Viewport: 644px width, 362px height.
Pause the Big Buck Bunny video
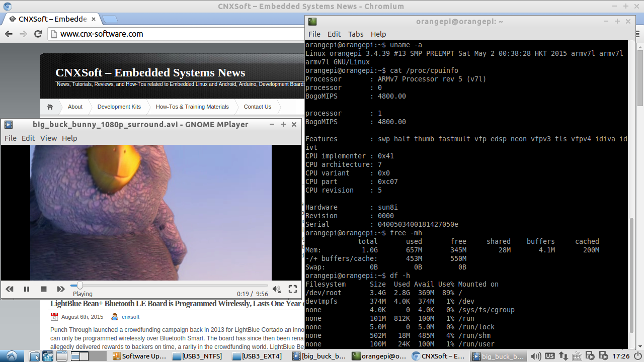pos(27,289)
